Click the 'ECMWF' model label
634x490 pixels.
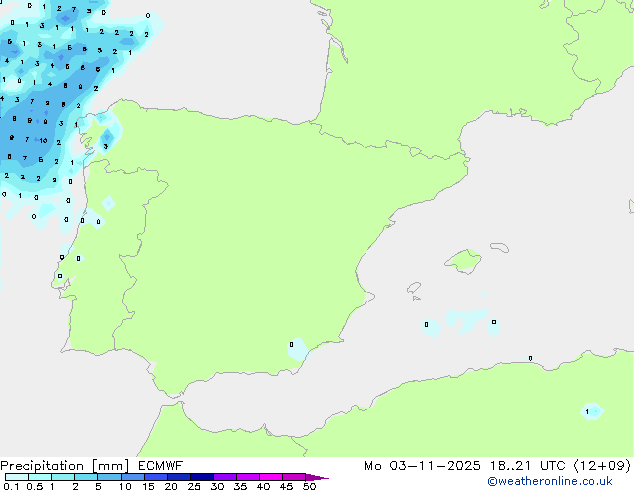tap(160, 465)
